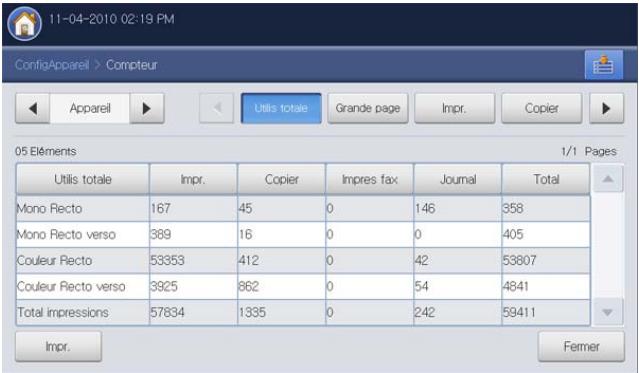The image size is (639, 373).
Task: Click the Impr. column header
Action: coord(193,179)
